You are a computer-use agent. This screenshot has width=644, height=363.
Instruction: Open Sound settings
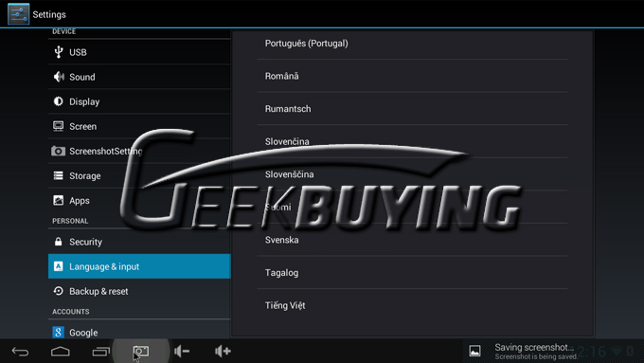[x=139, y=77]
